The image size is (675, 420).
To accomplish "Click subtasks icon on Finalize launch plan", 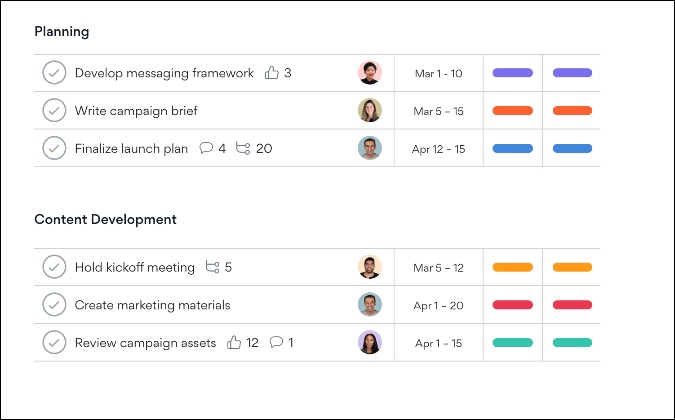I will [243, 148].
